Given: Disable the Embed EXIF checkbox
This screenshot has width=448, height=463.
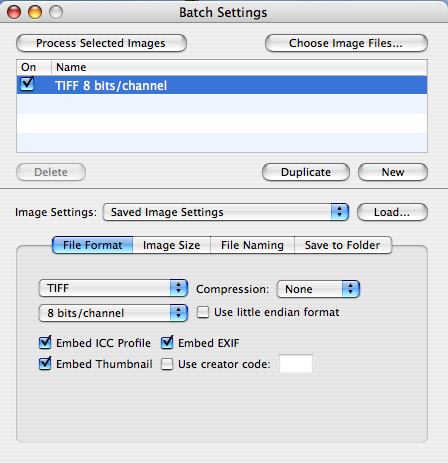Looking at the screenshot, I should click(x=167, y=342).
